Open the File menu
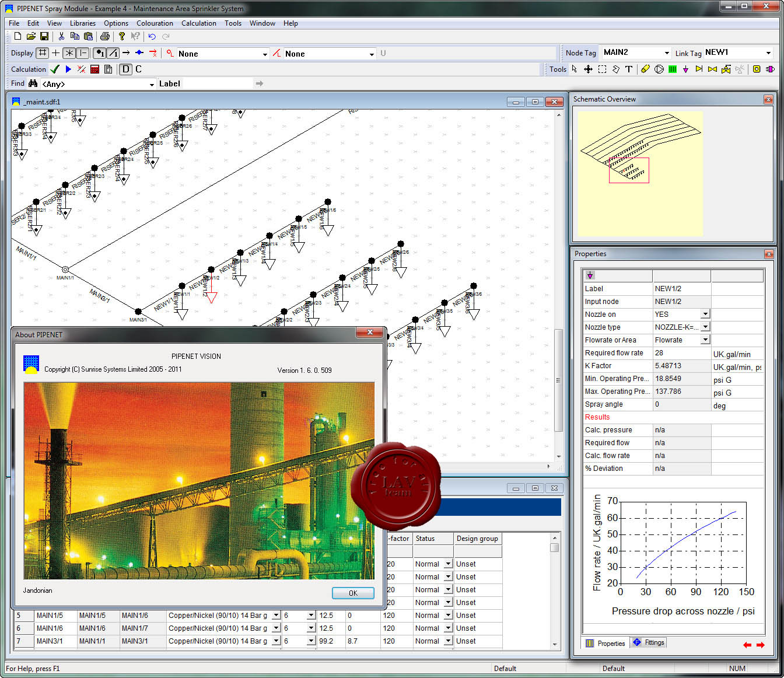 click(x=14, y=23)
